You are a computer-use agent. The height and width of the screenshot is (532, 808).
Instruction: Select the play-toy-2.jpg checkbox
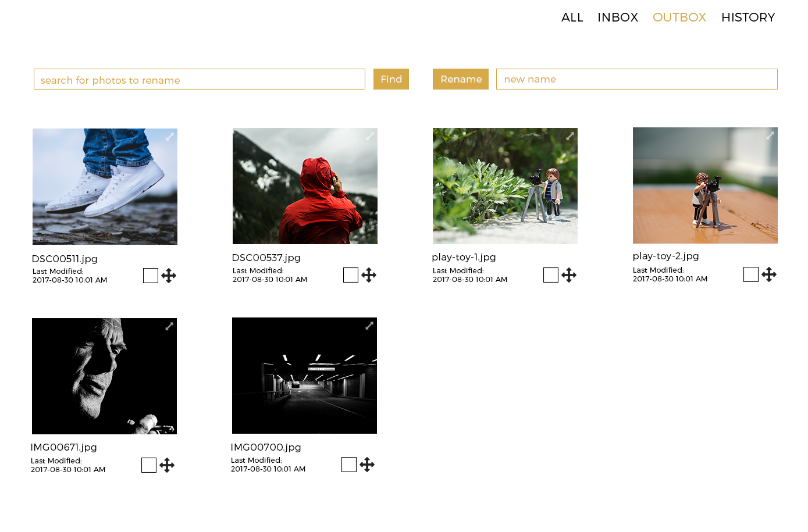751,274
